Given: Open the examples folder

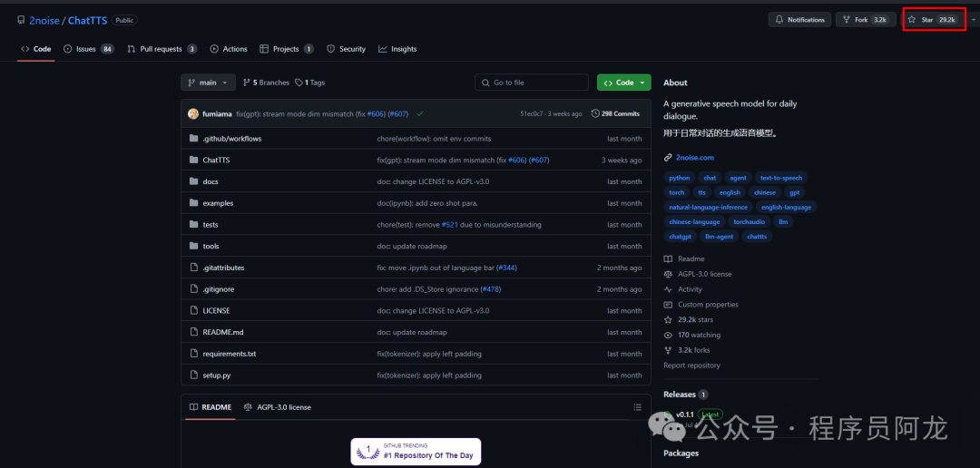Looking at the screenshot, I should point(218,203).
